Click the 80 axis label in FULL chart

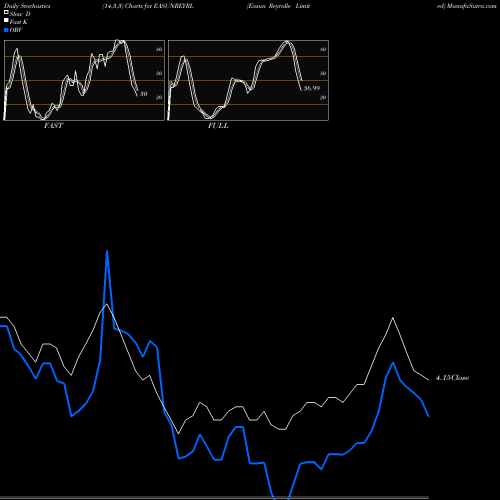pos(323,49)
